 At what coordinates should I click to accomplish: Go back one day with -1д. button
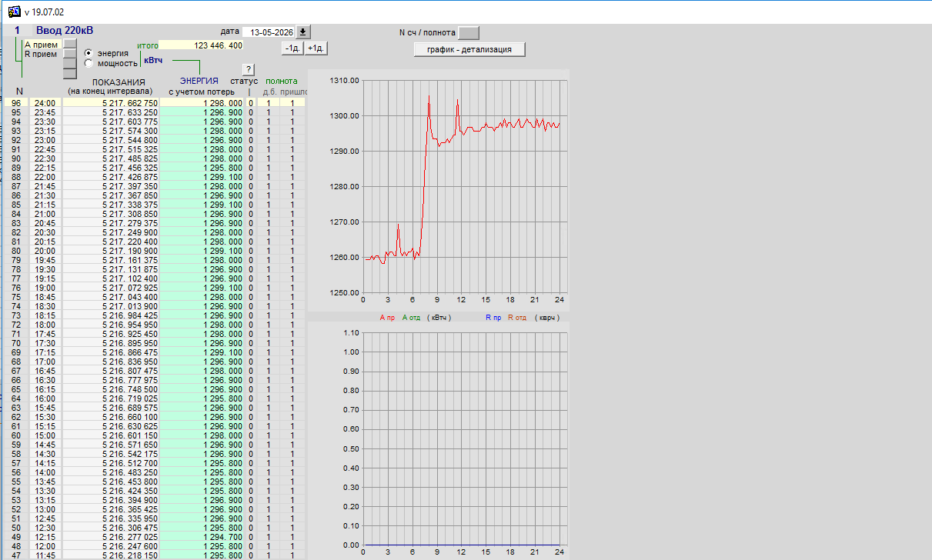pyautogui.click(x=292, y=48)
